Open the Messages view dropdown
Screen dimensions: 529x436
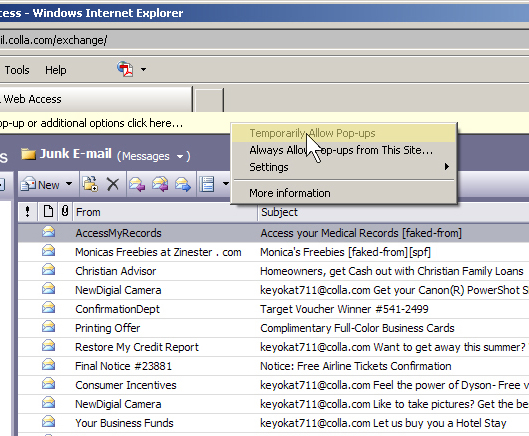click(x=154, y=156)
